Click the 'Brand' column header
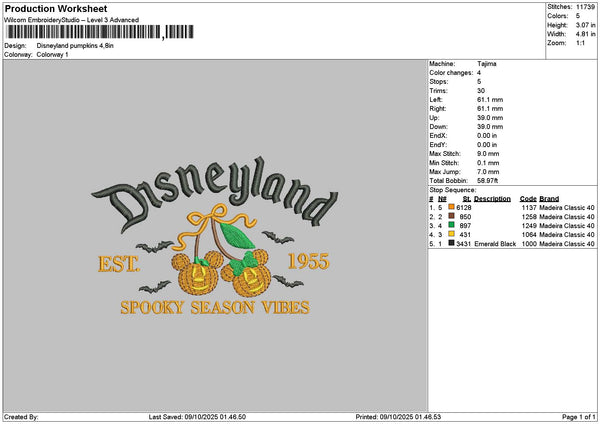The height and width of the screenshot is (424, 600). (x=549, y=199)
